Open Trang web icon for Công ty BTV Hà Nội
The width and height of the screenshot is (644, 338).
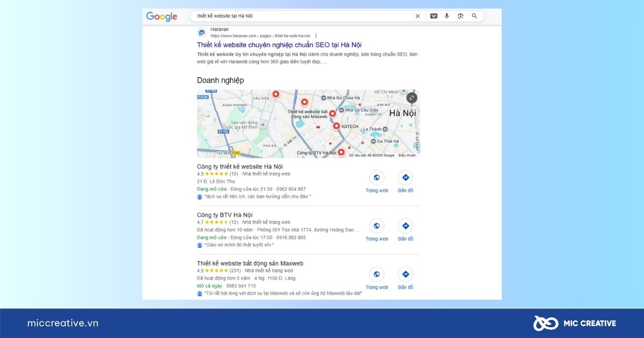click(x=377, y=226)
